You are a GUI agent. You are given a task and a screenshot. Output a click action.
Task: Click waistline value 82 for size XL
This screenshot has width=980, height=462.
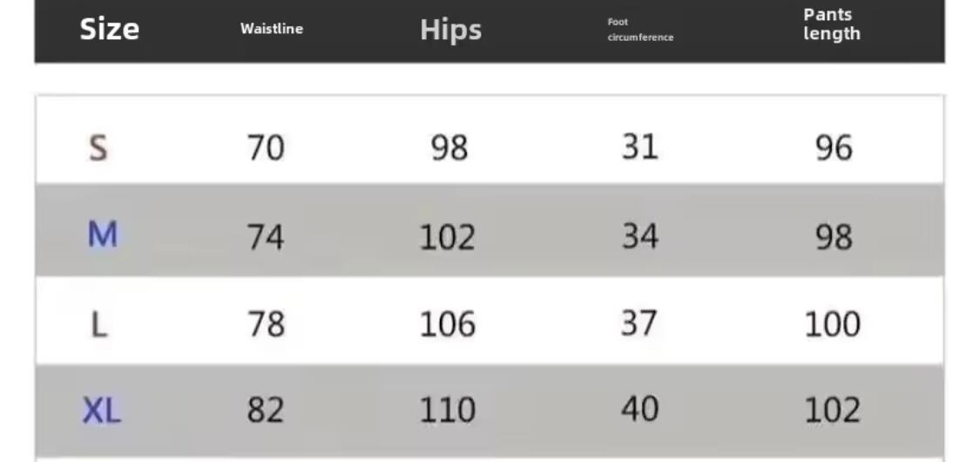pyautogui.click(x=265, y=410)
